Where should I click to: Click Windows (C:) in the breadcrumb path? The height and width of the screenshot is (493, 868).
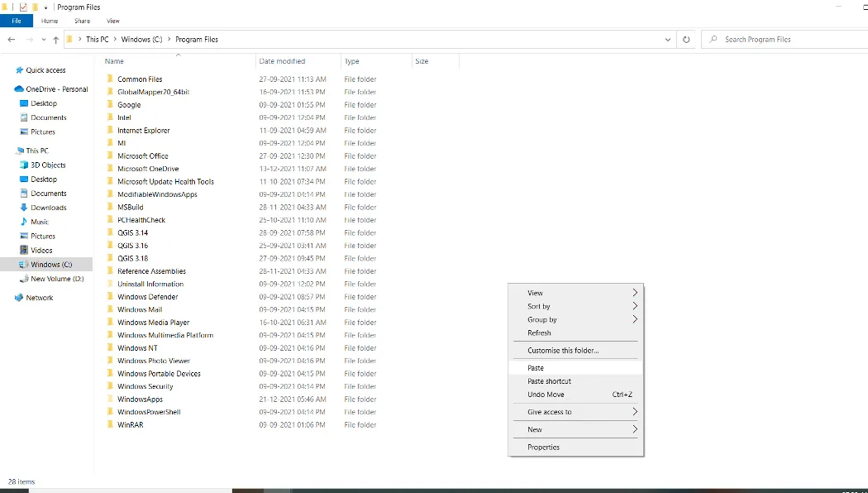141,40
